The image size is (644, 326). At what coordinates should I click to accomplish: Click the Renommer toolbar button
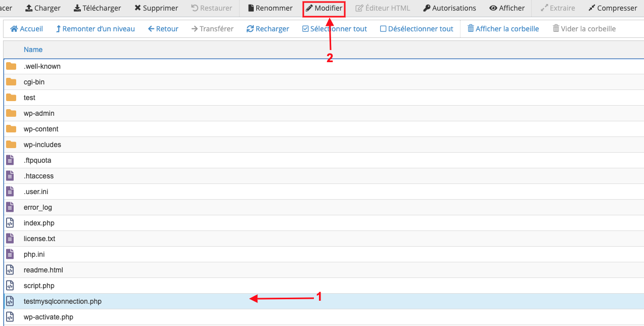click(x=270, y=8)
